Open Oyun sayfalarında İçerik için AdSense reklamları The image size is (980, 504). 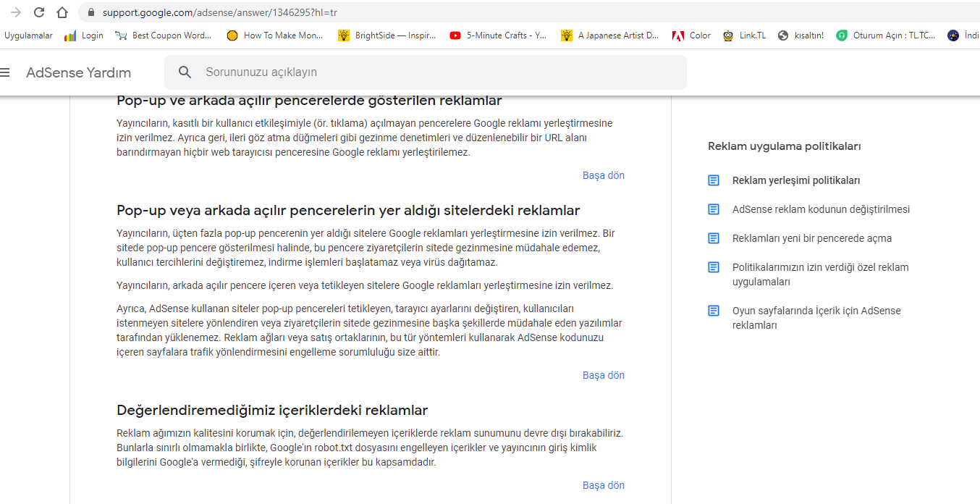click(x=816, y=318)
